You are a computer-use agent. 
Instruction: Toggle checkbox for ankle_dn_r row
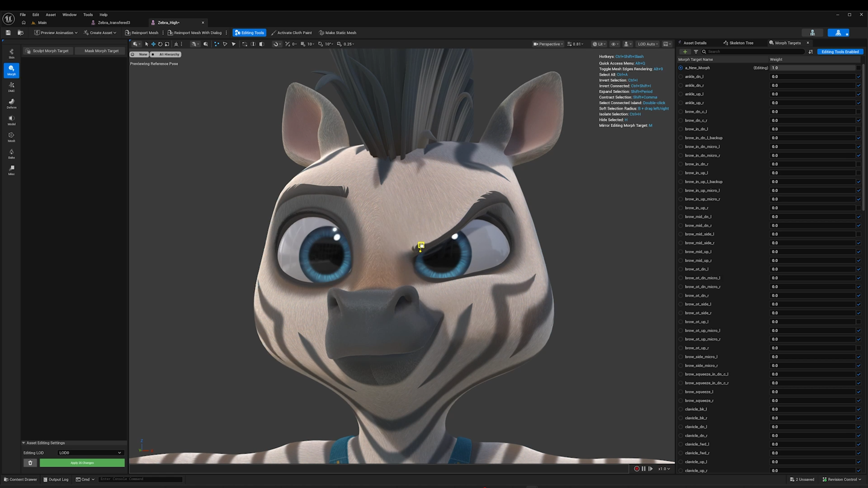[858, 86]
